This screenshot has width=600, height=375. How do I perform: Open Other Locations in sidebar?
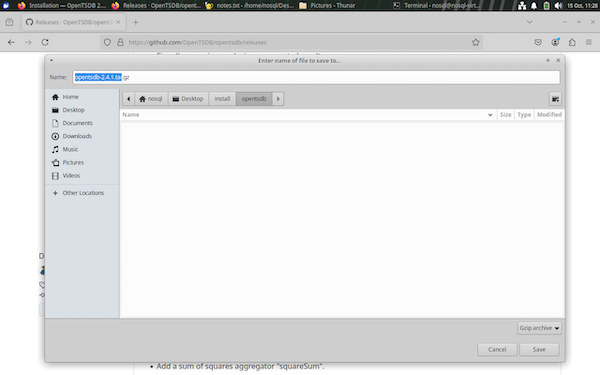(x=83, y=193)
